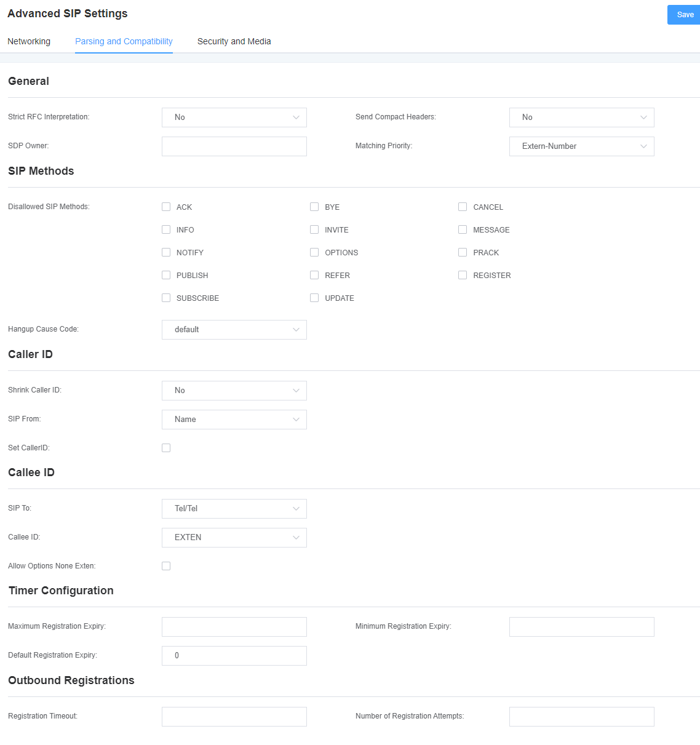Expand the Shrink Caller ID dropdown
Viewport: 700px width, 745px height.
[234, 391]
